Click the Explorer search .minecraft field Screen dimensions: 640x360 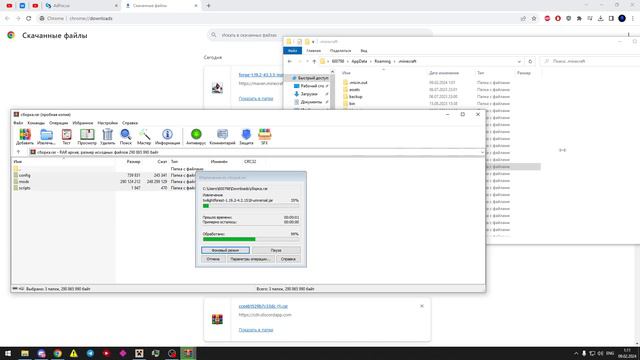(x=590, y=61)
